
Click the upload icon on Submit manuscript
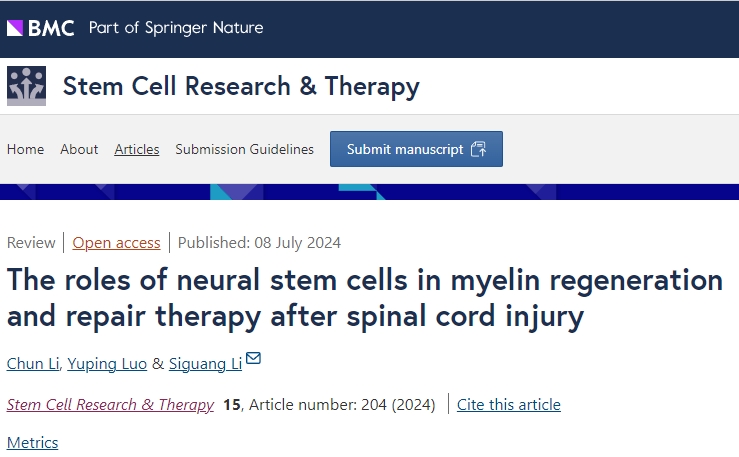pos(478,149)
